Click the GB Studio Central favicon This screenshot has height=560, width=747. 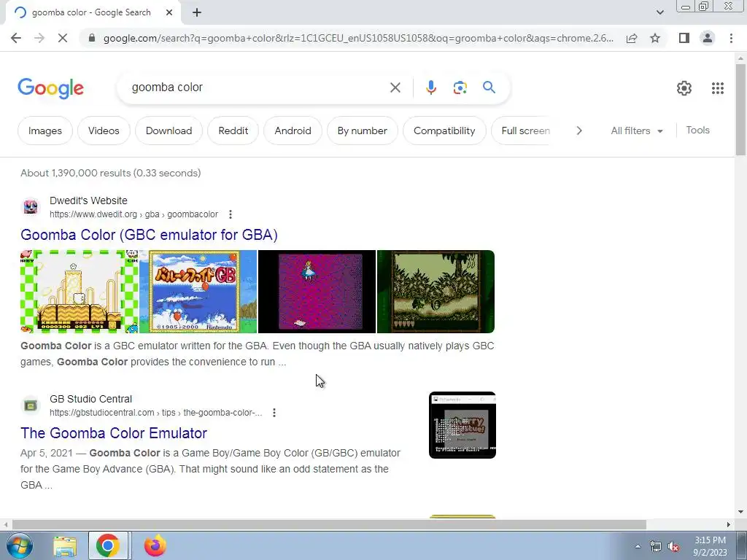pos(31,405)
